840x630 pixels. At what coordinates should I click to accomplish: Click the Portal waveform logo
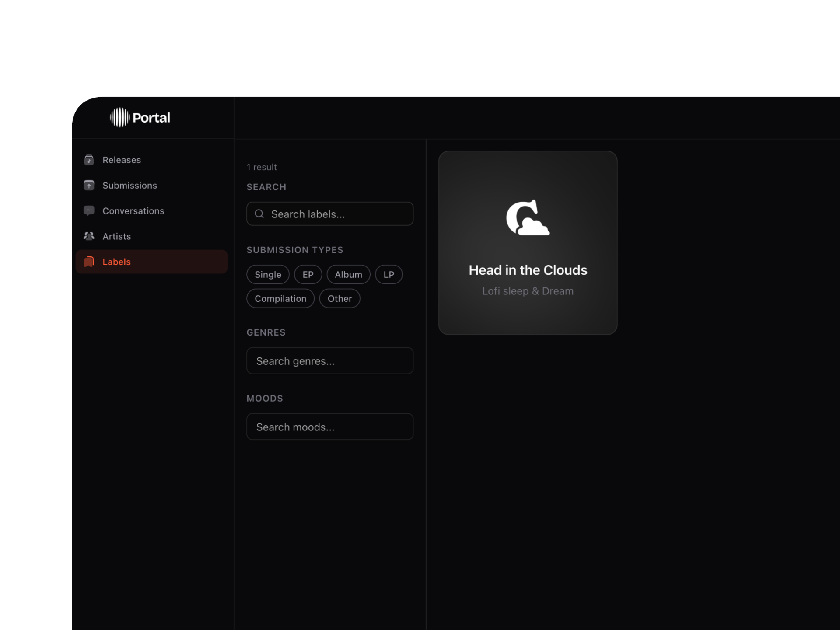click(x=119, y=117)
